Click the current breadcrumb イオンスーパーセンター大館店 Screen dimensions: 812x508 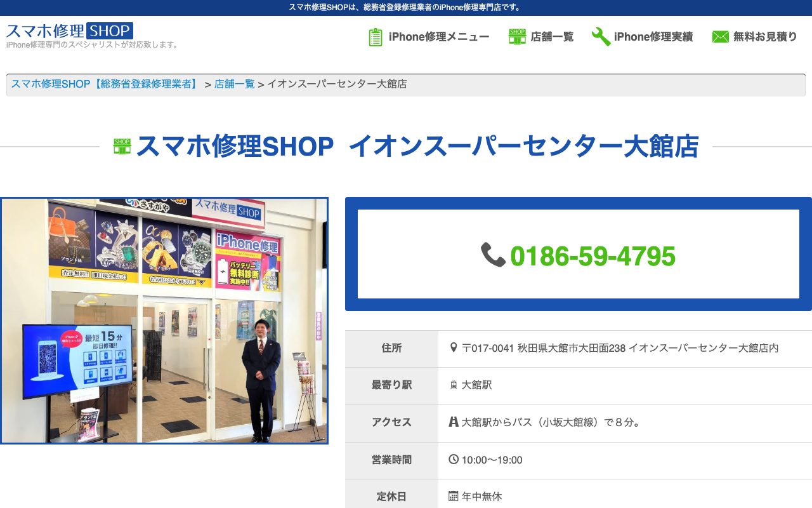point(337,84)
